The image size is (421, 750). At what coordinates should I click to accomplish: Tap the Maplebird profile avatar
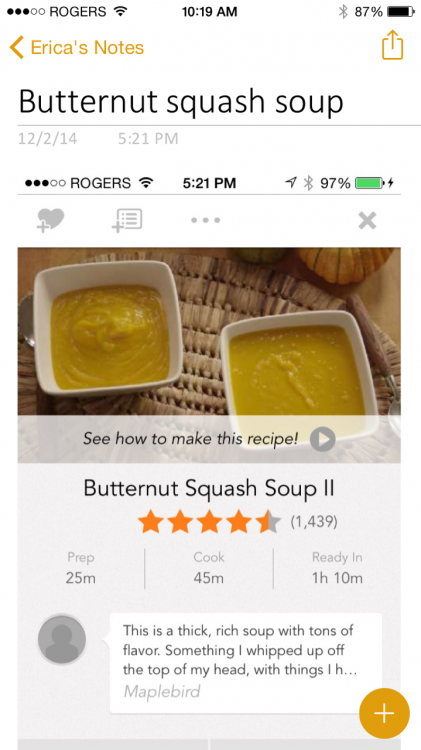[62, 640]
